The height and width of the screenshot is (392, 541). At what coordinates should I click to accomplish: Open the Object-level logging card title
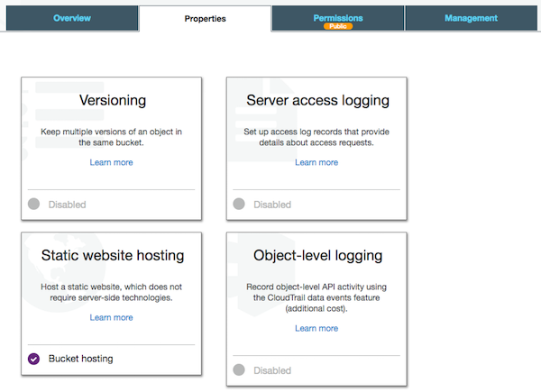(317, 255)
